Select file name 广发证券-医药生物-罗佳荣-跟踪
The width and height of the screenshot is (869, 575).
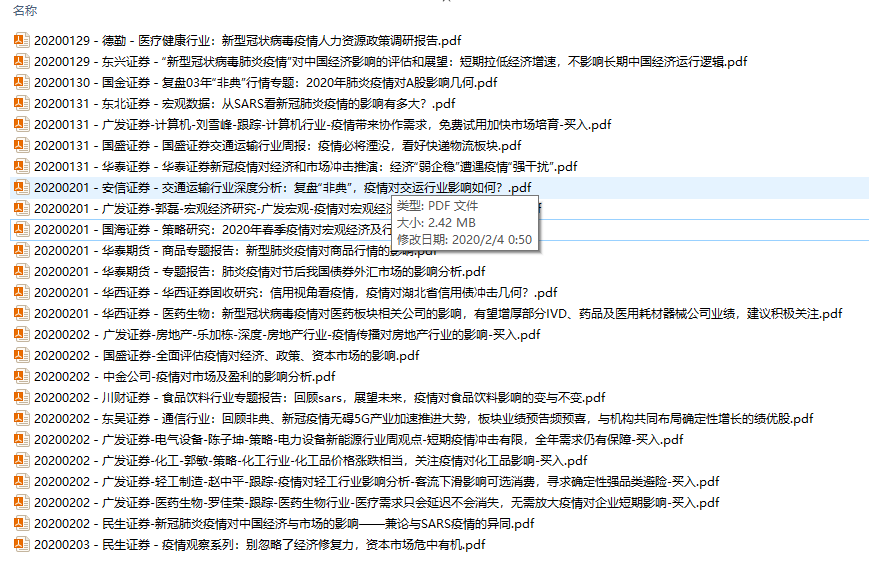point(376,503)
